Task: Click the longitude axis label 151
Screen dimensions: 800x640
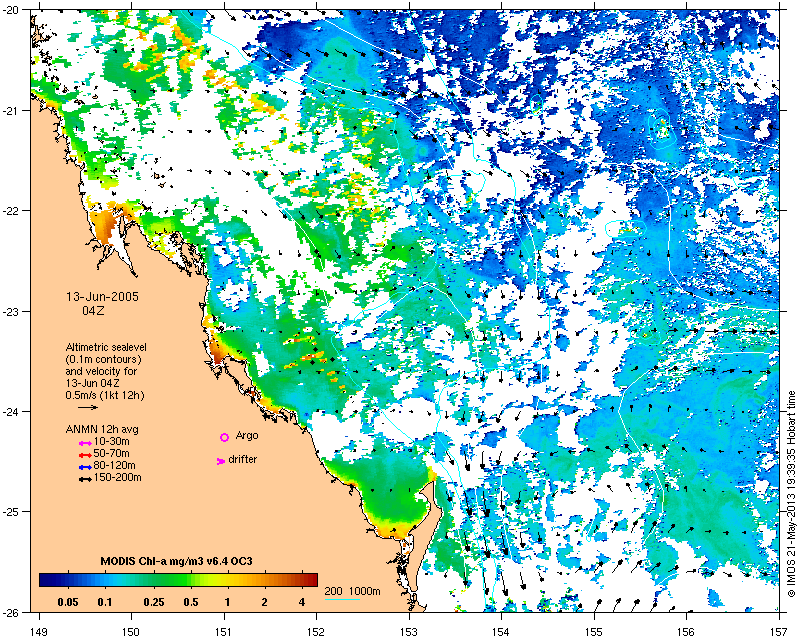Action: 224,631
